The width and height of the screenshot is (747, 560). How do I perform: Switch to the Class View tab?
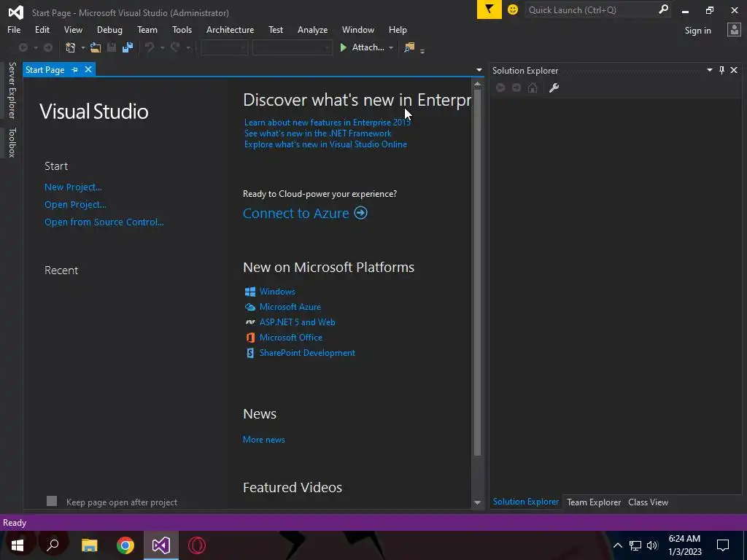(x=648, y=502)
